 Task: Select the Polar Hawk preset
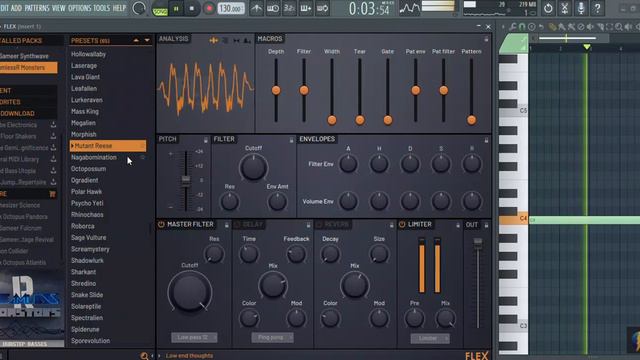point(87,191)
